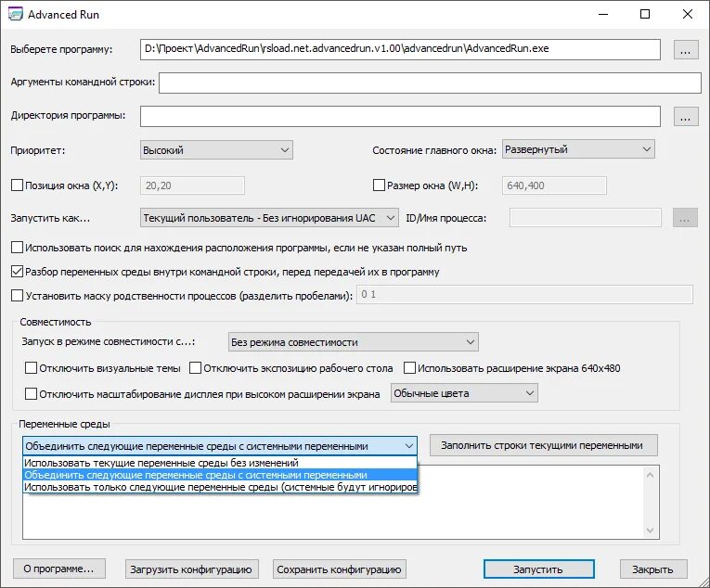Open the Приоритет dropdown showing Высокий

(x=216, y=150)
